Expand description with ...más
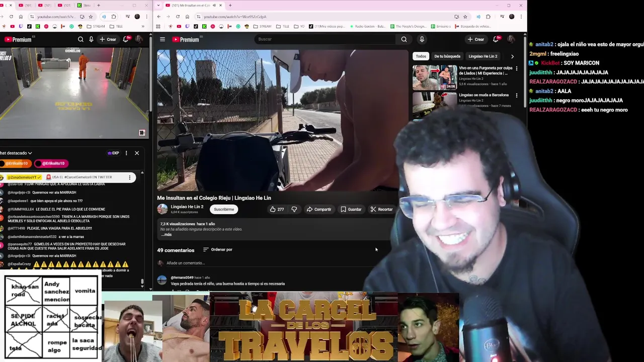This screenshot has height=362, width=644. pyautogui.click(x=167, y=235)
